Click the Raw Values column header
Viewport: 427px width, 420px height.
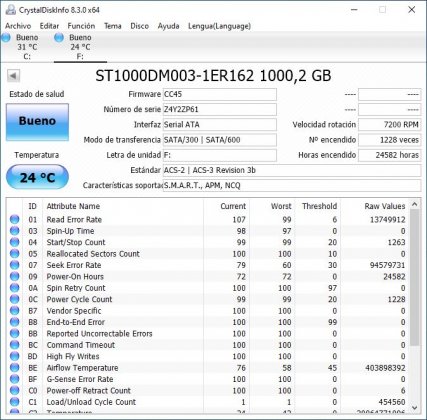pos(375,206)
